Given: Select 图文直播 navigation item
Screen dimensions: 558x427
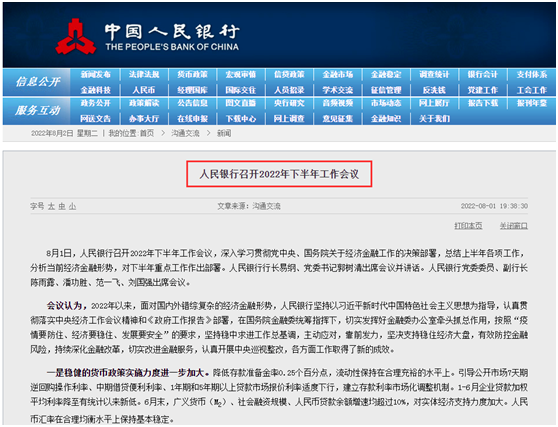Looking at the screenshot, I should tap(241, 103).
